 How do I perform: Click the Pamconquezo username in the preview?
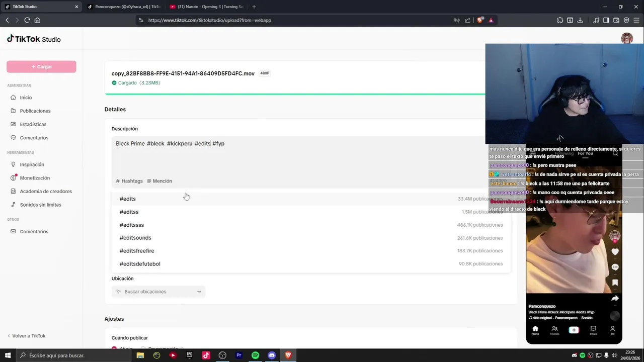(542, 306)
